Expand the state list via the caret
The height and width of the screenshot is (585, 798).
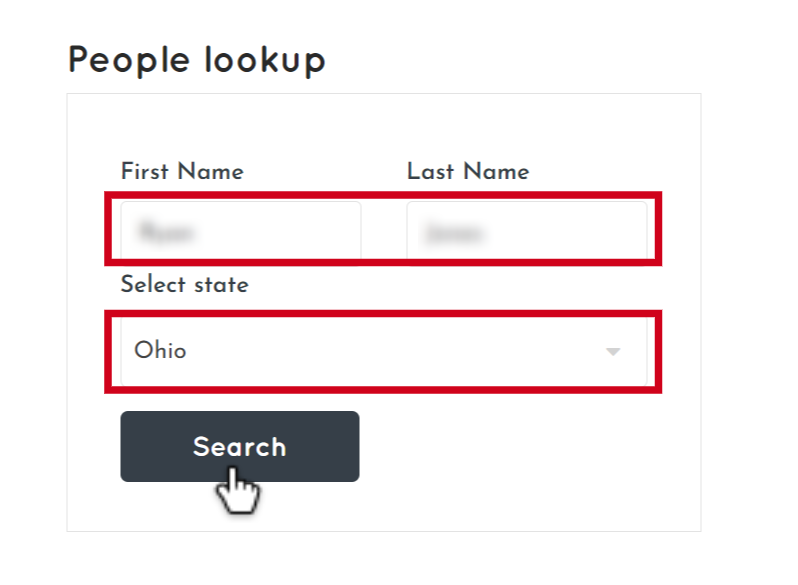613,352
